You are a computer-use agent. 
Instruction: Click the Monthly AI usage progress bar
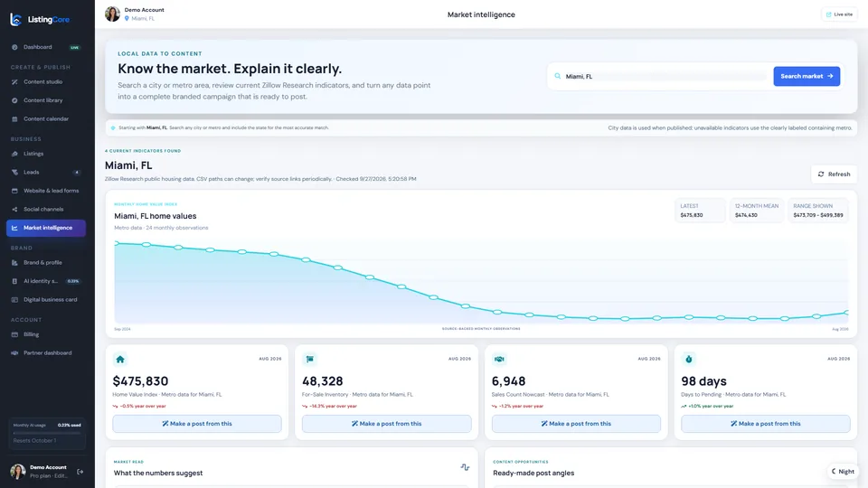(x=47, y=433)
